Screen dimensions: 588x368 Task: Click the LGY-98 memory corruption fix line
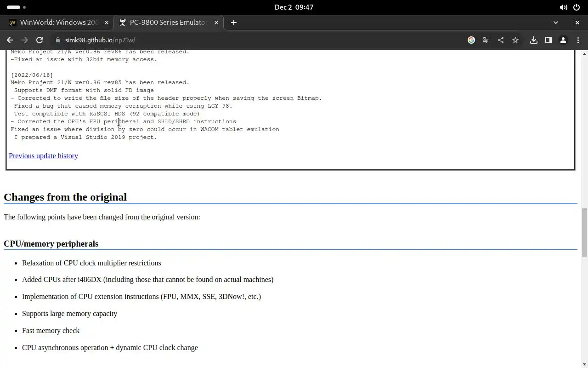(x=123, y=106)
